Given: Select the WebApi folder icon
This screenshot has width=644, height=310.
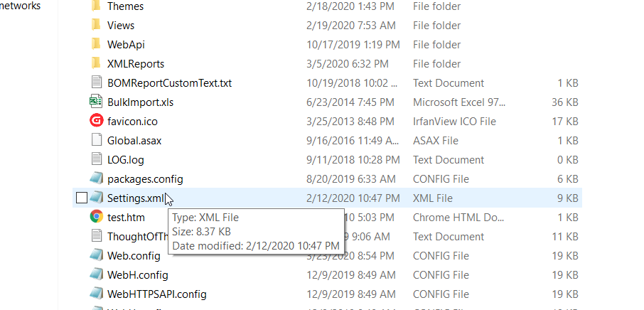Looking at the screenshot, I should click(96, 45).
